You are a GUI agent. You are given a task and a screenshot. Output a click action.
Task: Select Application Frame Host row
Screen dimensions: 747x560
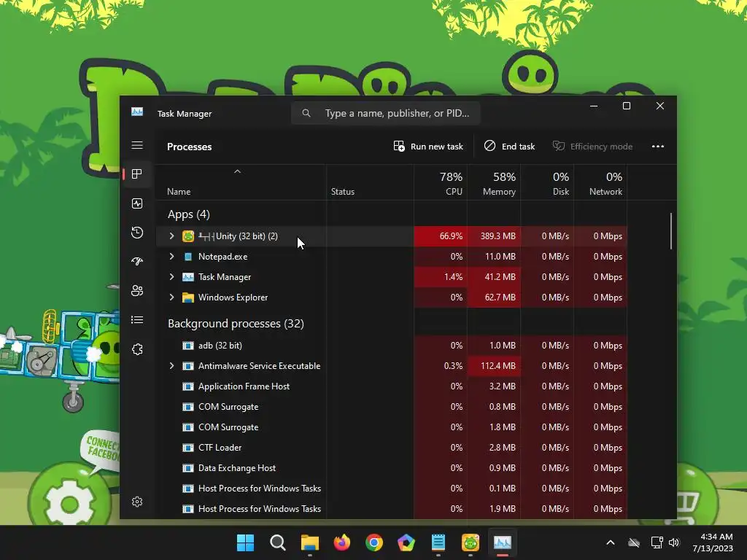click(391, 386)
